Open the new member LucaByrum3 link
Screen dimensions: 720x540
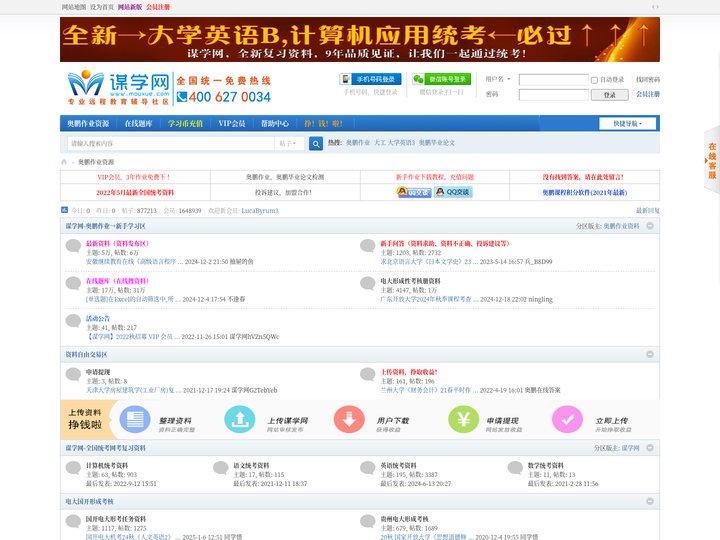260,210
